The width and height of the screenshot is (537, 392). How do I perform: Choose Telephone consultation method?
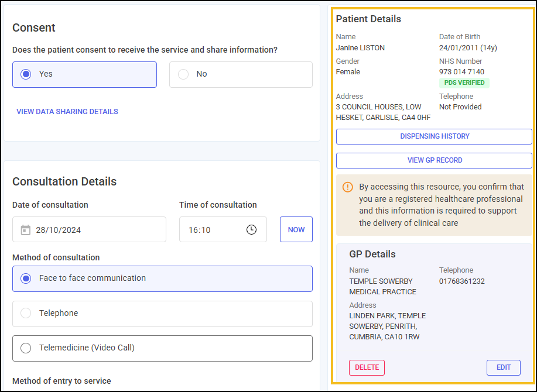(162, 314)
